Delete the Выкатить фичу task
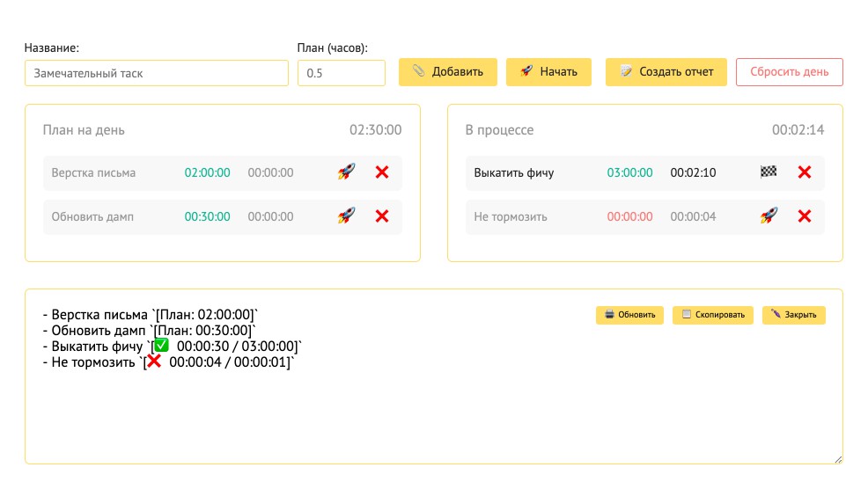The image size is (868, 482). tap(805, 172)
